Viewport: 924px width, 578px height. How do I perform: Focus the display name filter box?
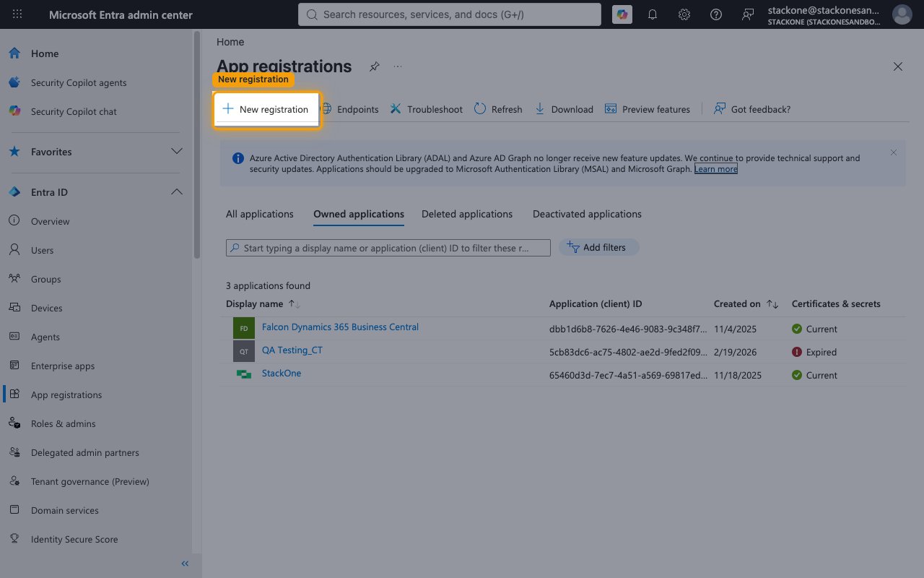point(388,248)
